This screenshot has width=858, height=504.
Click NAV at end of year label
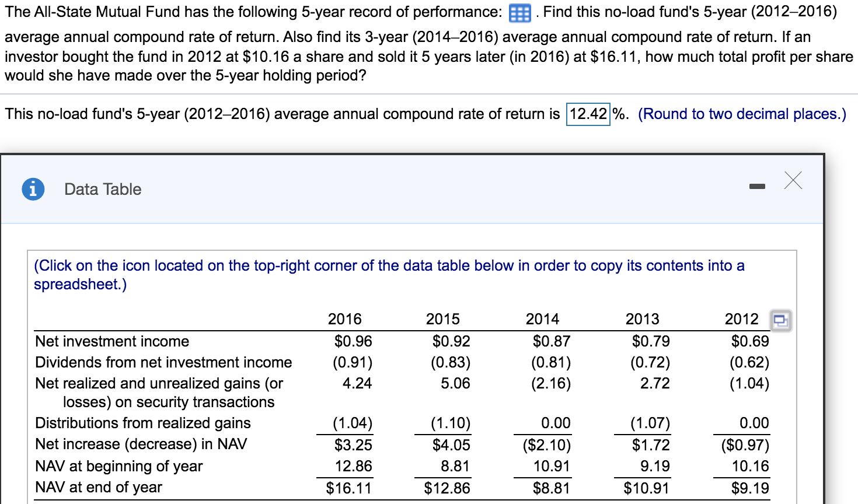point(99,487)
